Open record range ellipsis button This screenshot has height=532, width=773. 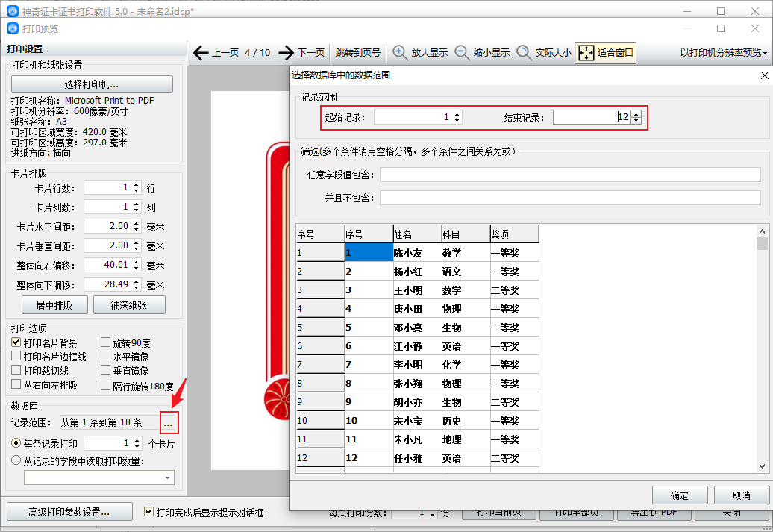pyautogui.click(x=169, y=423)
